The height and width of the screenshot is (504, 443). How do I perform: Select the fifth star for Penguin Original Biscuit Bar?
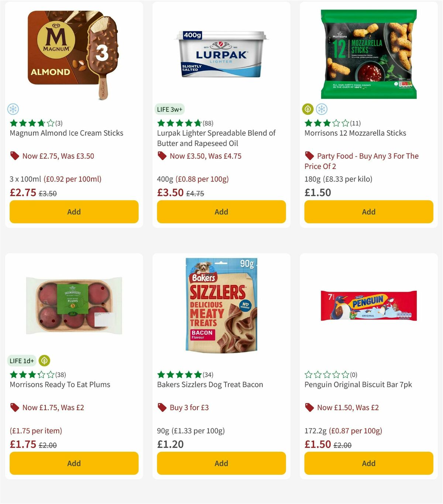[345, 374]
